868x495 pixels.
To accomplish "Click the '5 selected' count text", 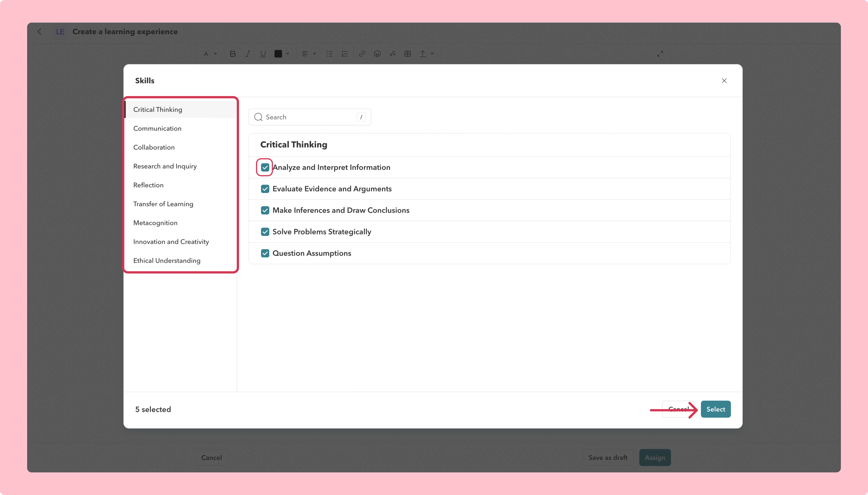I will click(x=153, y=409).
